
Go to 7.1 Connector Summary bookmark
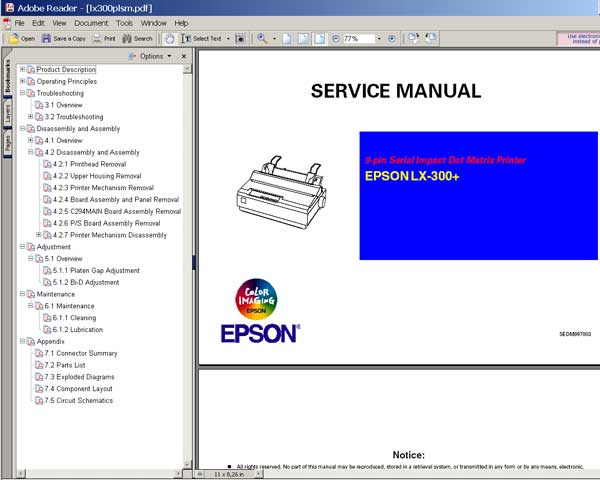coord(81,353)
